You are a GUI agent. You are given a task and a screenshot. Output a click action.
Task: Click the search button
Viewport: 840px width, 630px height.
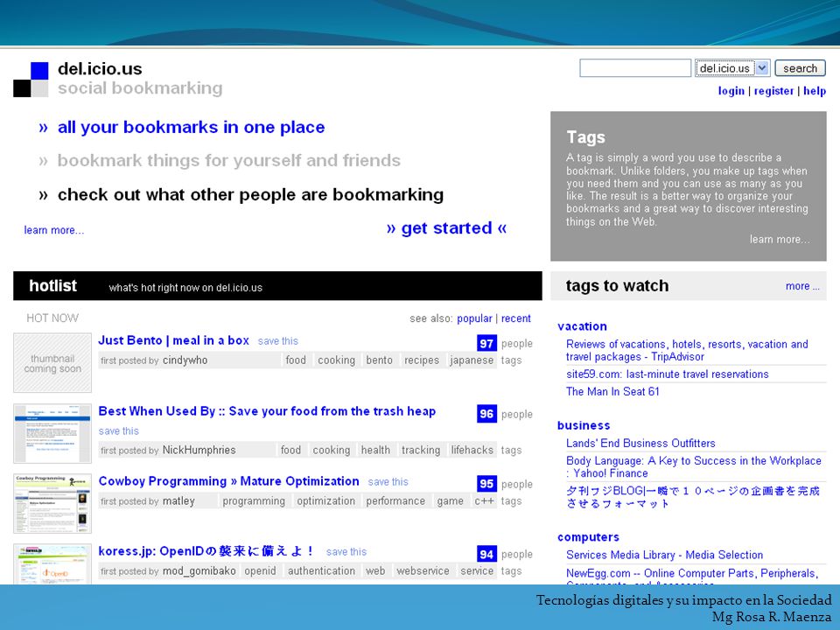(x=800, y=68)
